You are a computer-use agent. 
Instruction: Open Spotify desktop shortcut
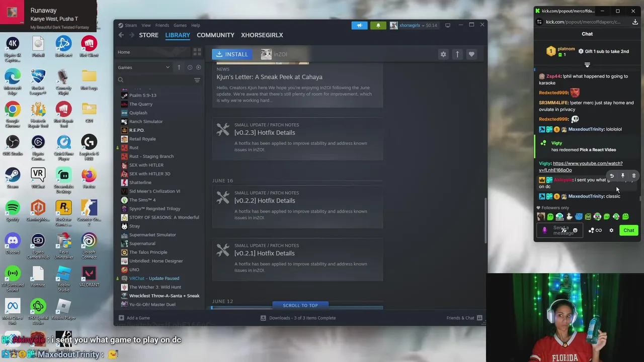point(13,212)
